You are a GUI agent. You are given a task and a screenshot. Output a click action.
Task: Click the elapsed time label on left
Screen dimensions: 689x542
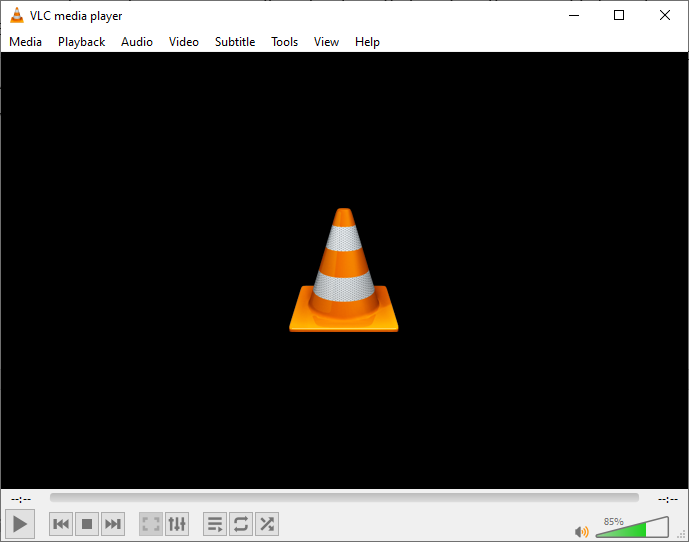click(x=21, y=499)
